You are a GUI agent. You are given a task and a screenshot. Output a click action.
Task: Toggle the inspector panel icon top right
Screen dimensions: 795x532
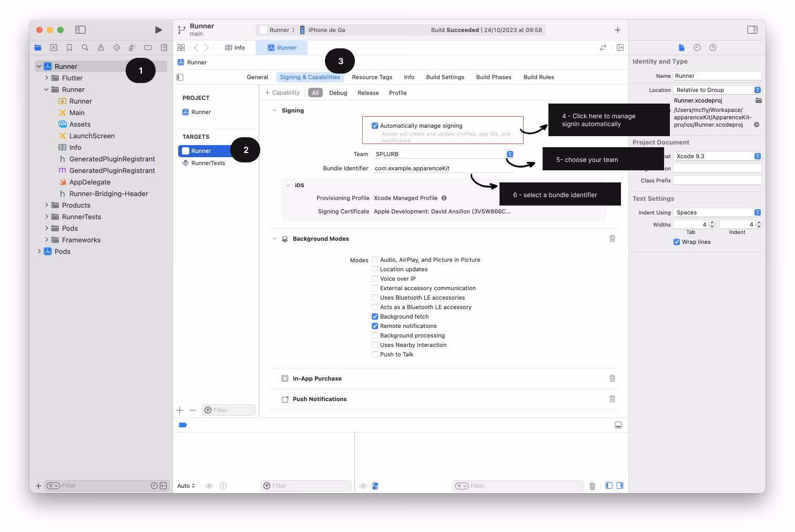[x=752, y=30]
